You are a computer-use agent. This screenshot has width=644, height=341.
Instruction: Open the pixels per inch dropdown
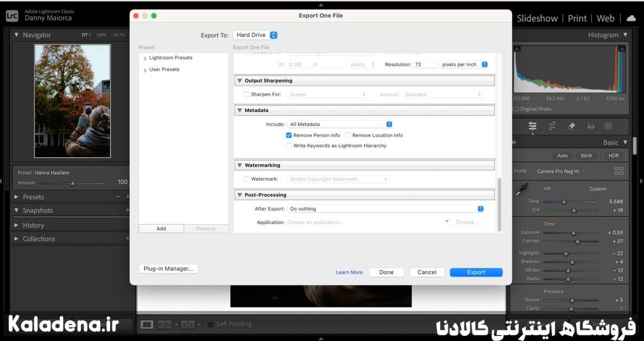[464, 65]
